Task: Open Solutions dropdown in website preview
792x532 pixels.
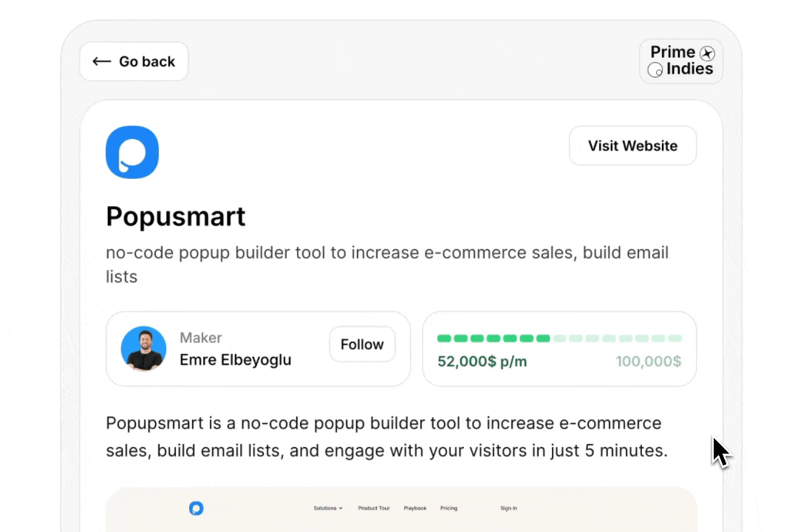Action: pos(328,508)
